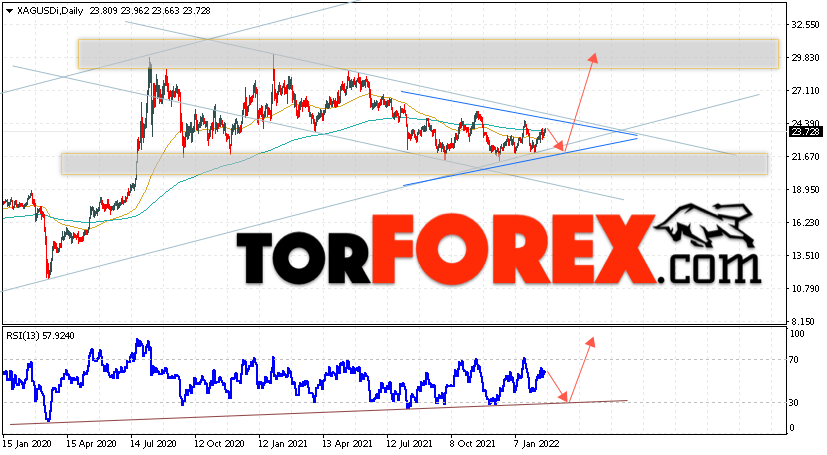Click the black current price tag 23.728
The image size is (827, 455).
[805, 131]
